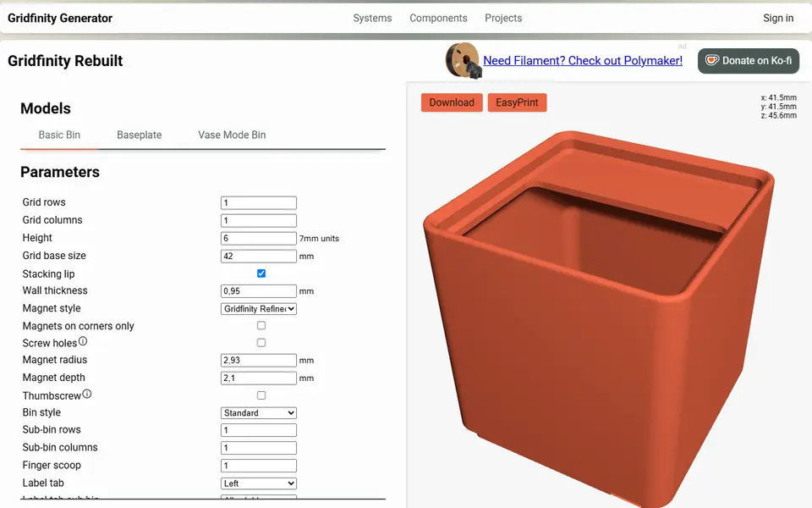This screenshot has height=508, width=812.
Task: Click the Download button
Action: 452,102
